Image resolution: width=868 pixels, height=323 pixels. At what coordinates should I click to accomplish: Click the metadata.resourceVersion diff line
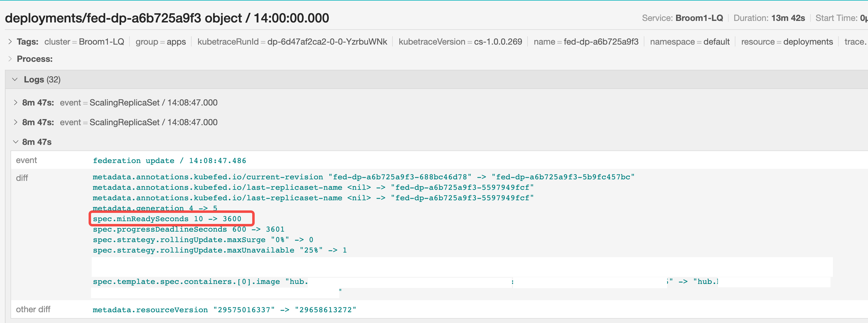pyautogui.click(x=225, y=310)
